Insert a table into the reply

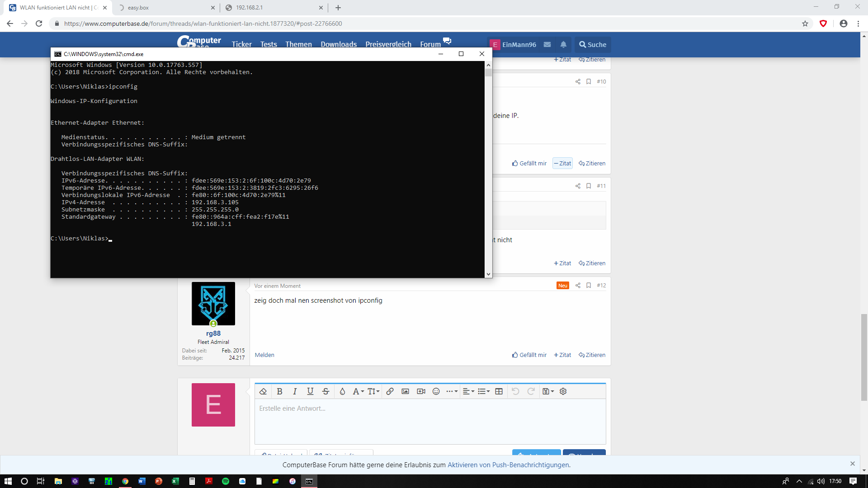point(499,391)
